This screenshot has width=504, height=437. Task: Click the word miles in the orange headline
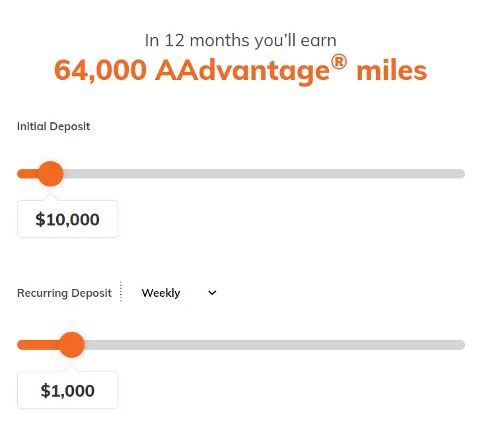[x=392, y=70]
